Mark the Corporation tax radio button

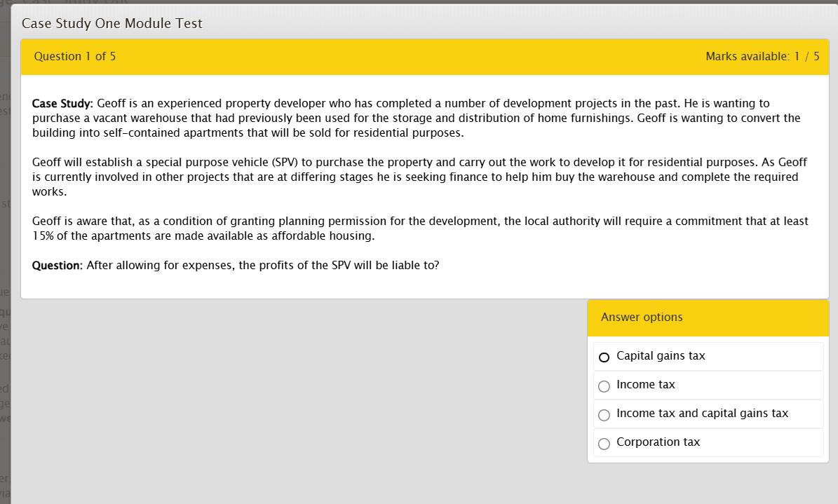tap(604, 444)
